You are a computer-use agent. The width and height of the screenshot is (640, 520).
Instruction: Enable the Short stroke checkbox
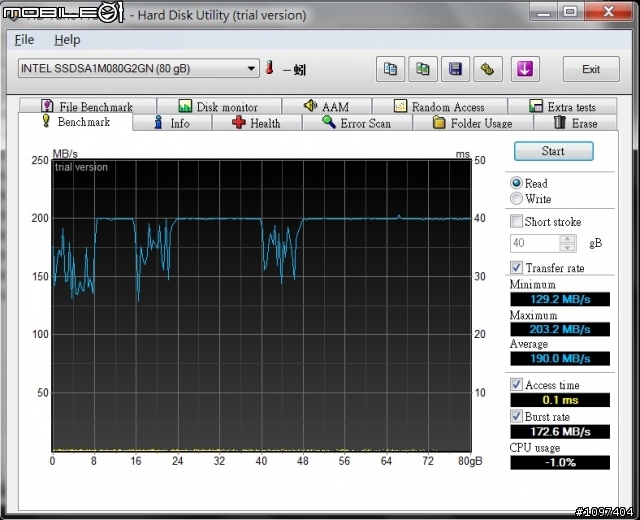[516, 221]
